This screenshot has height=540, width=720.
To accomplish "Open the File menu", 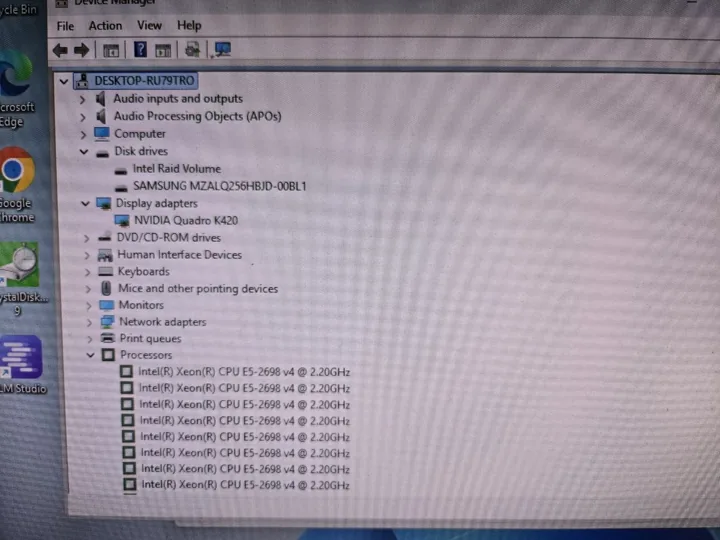I will coord(65,26).
